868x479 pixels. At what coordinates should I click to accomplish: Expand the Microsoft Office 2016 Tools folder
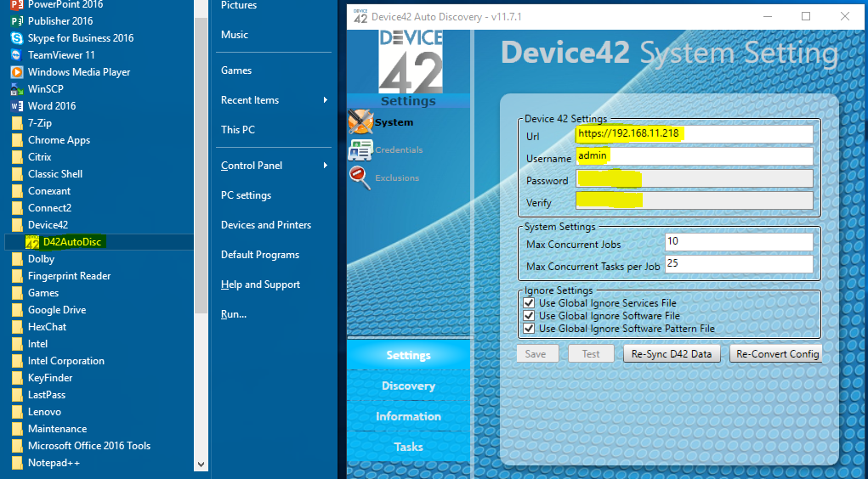click(81, 446)
